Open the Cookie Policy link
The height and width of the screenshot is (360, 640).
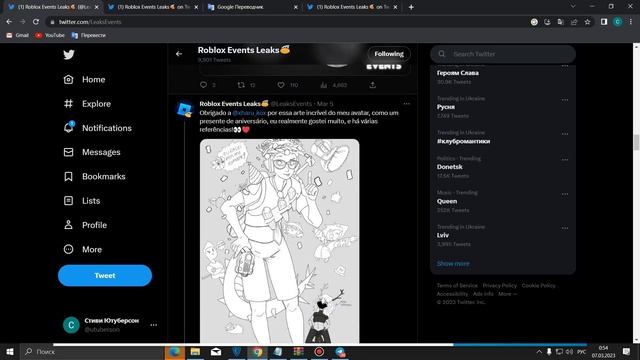click(538, 285)
